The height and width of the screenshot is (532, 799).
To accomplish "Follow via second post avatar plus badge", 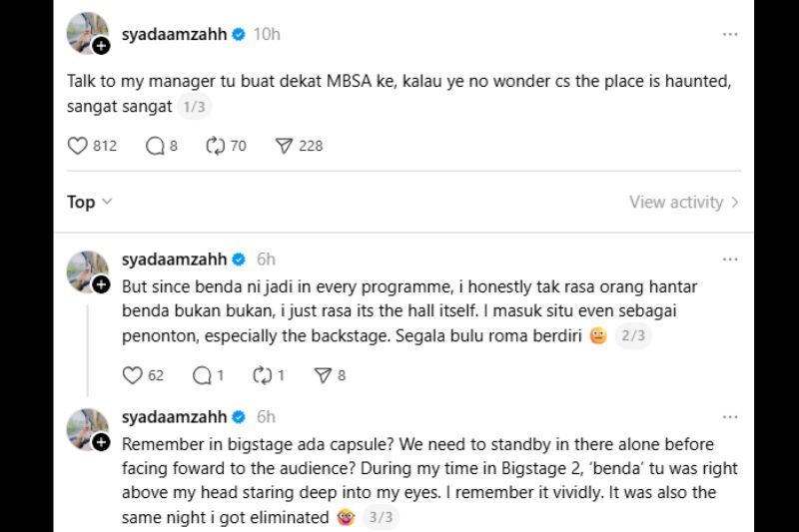I will [x=101, y=284].
